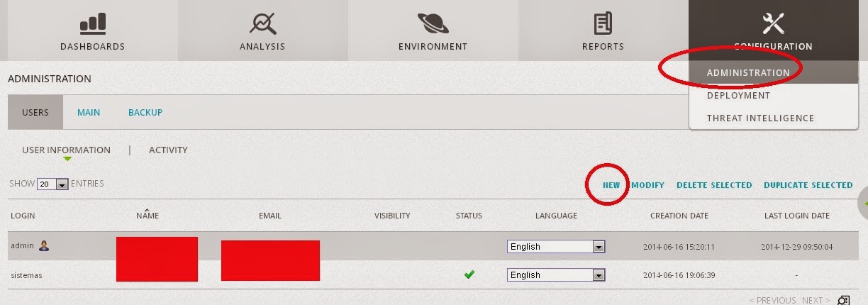868x305 pixels.
Task: Click the green status checkmark for sistemas
Action: pos(469,274)
